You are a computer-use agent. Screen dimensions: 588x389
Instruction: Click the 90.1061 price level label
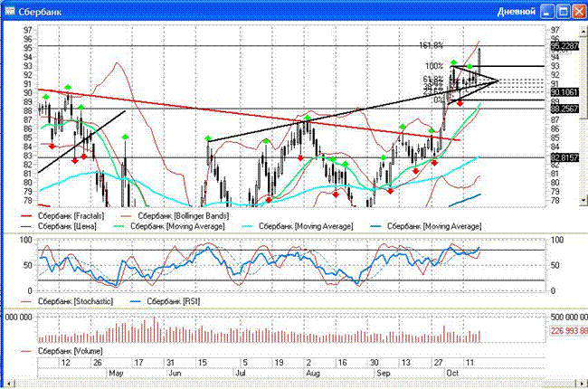pyautogui.click(x=564, y=92)
